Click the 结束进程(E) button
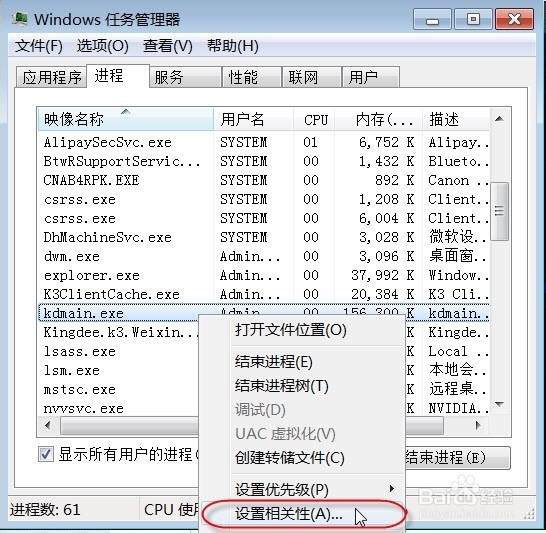 tap(457, 457)
